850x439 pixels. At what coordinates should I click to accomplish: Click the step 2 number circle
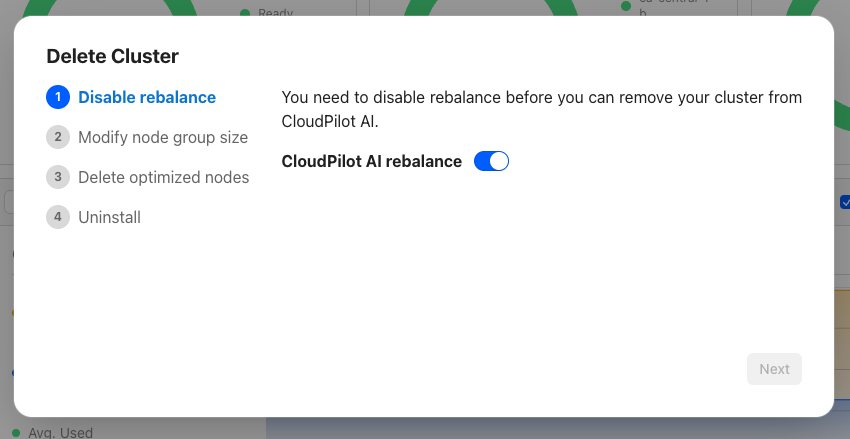(58, 137)
